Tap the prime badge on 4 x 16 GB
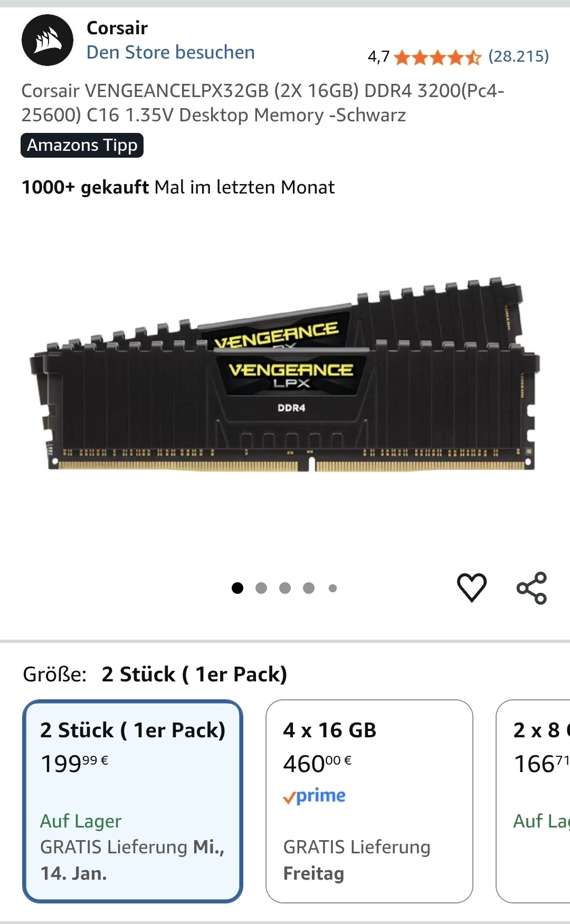The height and width of the screenshot is (924, 570). coord(315,796)
